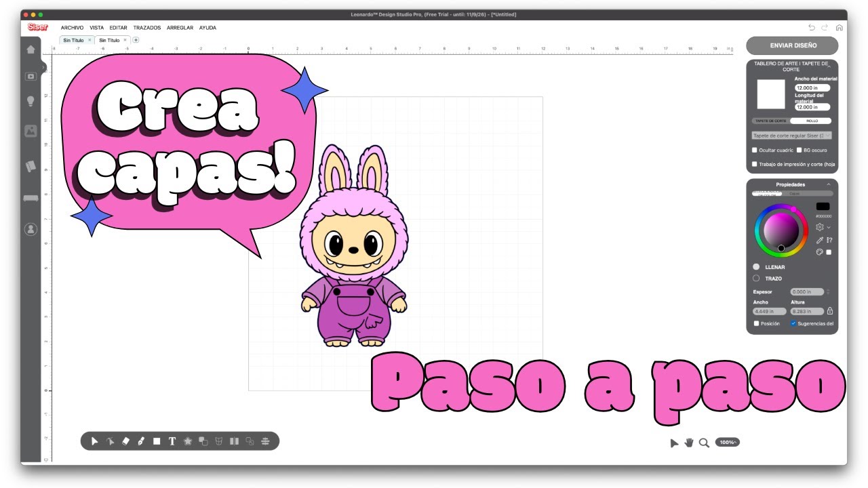Open the warp distort tool

[x=218, y=441]
